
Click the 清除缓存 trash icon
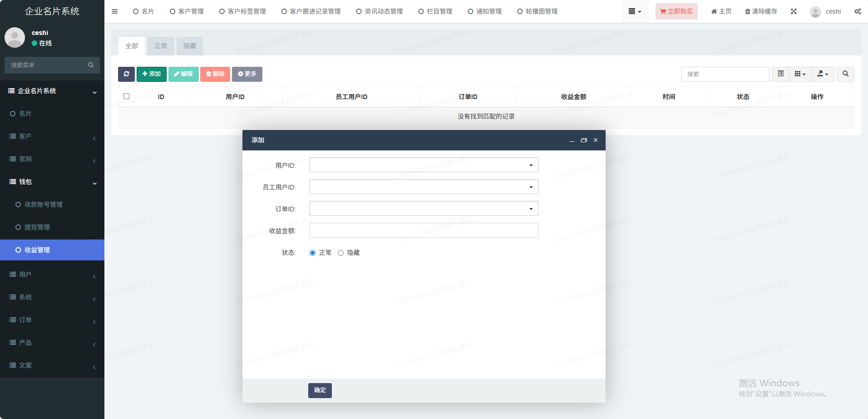click(747, 11)
